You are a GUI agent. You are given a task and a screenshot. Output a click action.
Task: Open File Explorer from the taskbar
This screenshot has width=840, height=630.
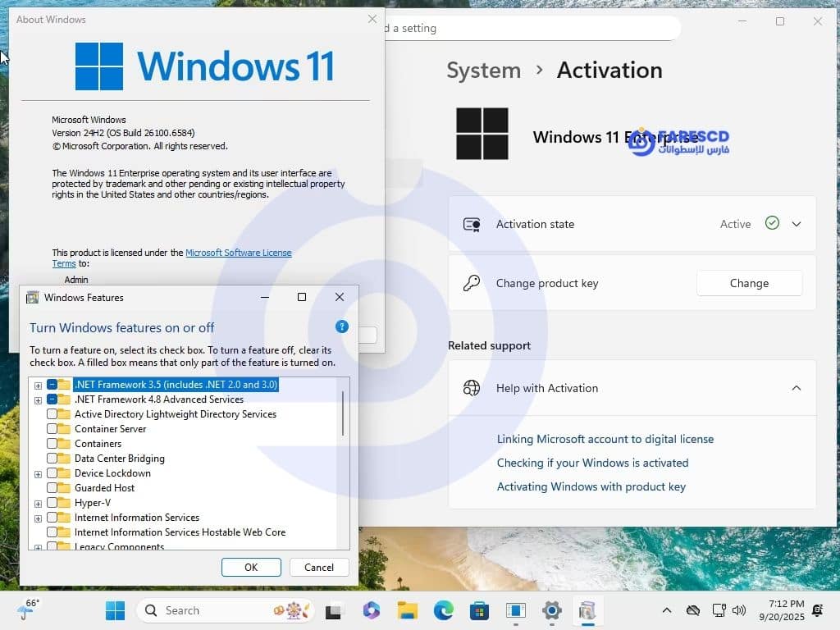coord(408,610)
